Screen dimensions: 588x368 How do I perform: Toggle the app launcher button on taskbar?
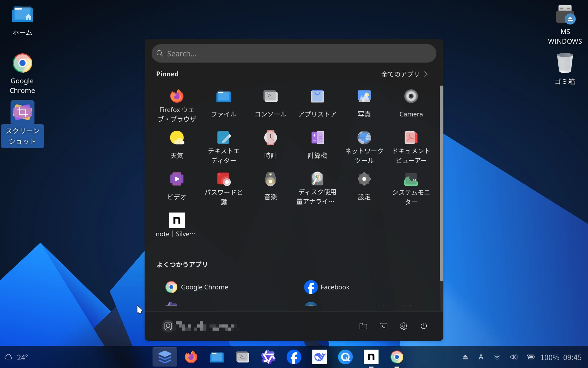coord(165,357)
